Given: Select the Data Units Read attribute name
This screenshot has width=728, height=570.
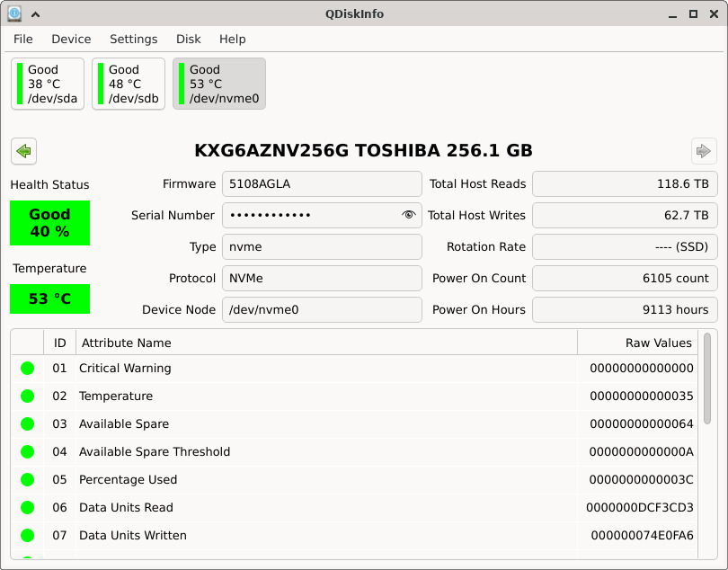Looking at the screenshot, I should pyautogui.click(x=126, y=508).
